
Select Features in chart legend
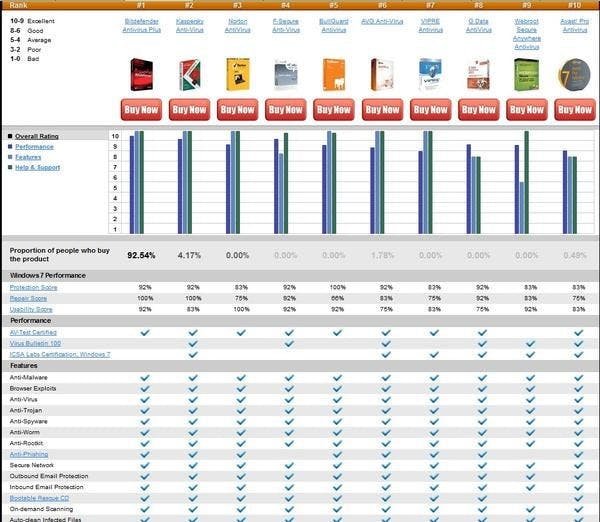28,157
